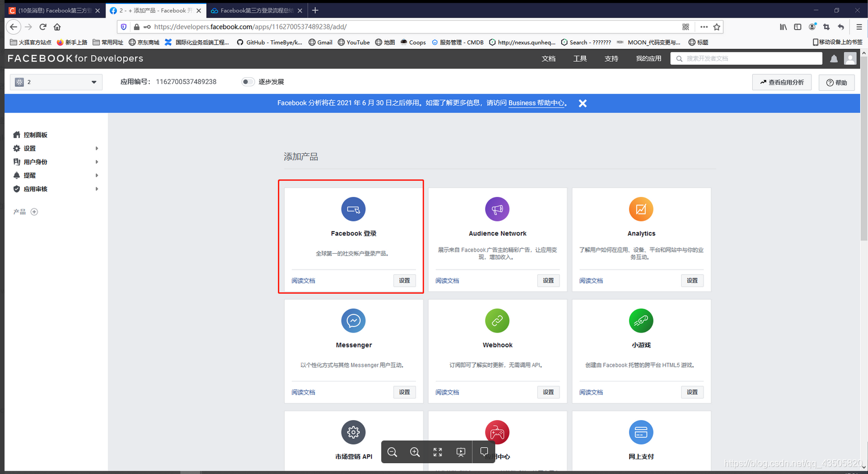Open the user profile avatar
The width and height of the screenshot is (868, 474).
(x=850, y=58)
